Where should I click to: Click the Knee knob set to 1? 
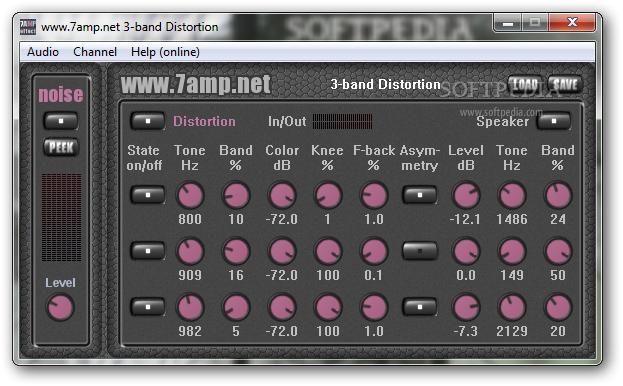point(328,195)
